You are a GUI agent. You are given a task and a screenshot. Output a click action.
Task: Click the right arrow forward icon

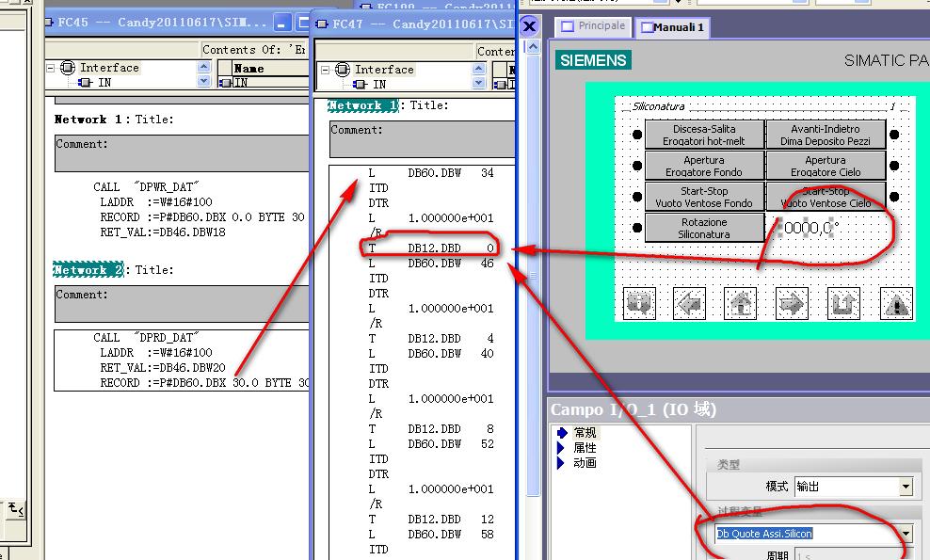click(x=792, y=303)
